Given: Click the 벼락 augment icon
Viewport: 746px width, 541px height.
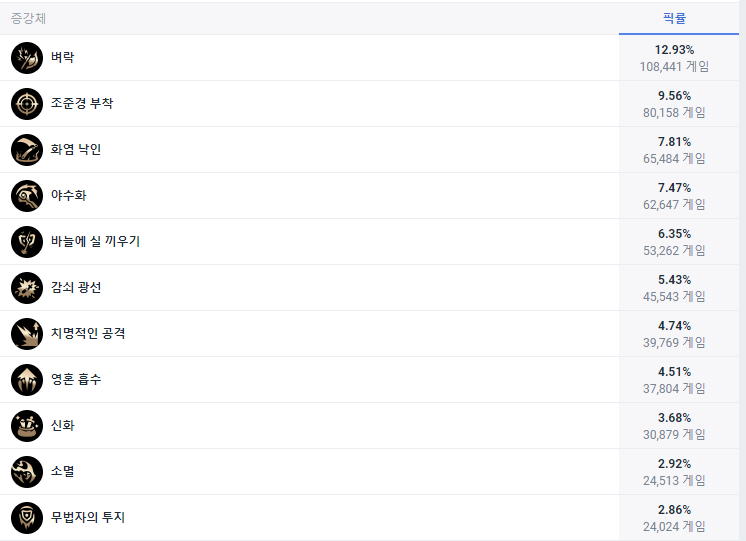Looking at the screenshot, I should (27, 58).
